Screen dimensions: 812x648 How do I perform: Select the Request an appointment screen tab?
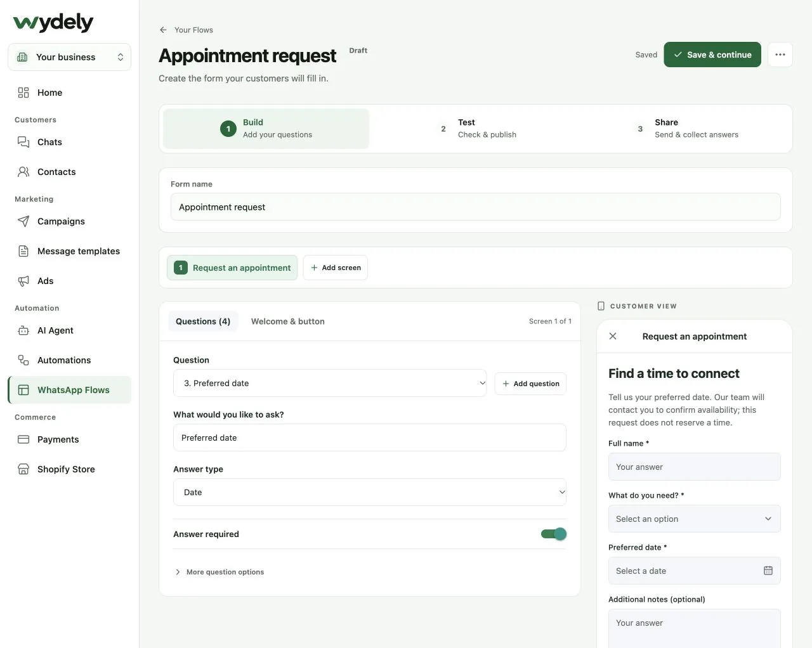[x=232, y=268]
